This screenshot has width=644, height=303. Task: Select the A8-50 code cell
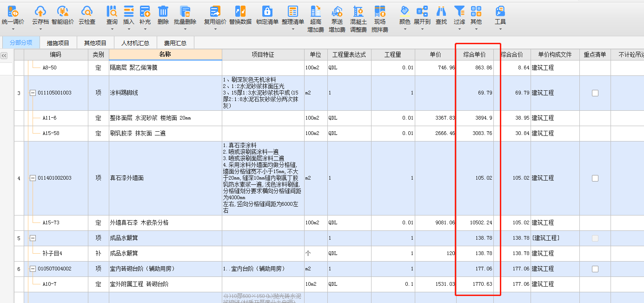click(56, 68)
